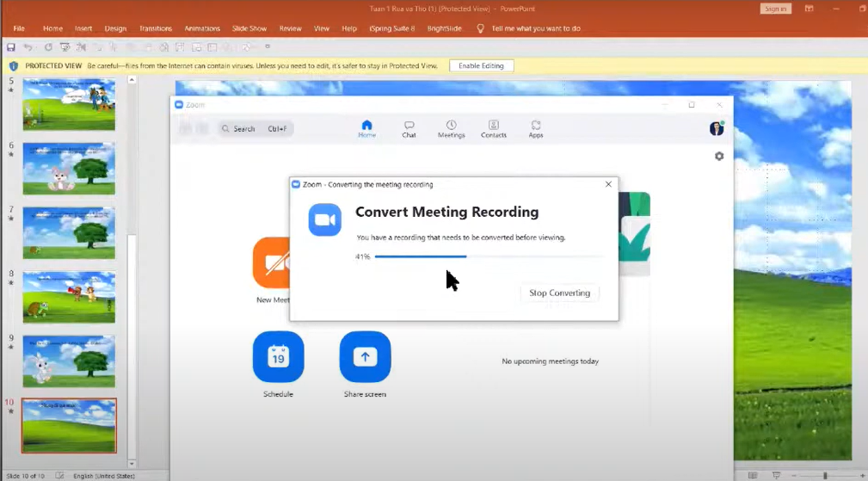Open the Zoom Home tab
The width and height of the screenshot is (868, 481).
[366, 128]
